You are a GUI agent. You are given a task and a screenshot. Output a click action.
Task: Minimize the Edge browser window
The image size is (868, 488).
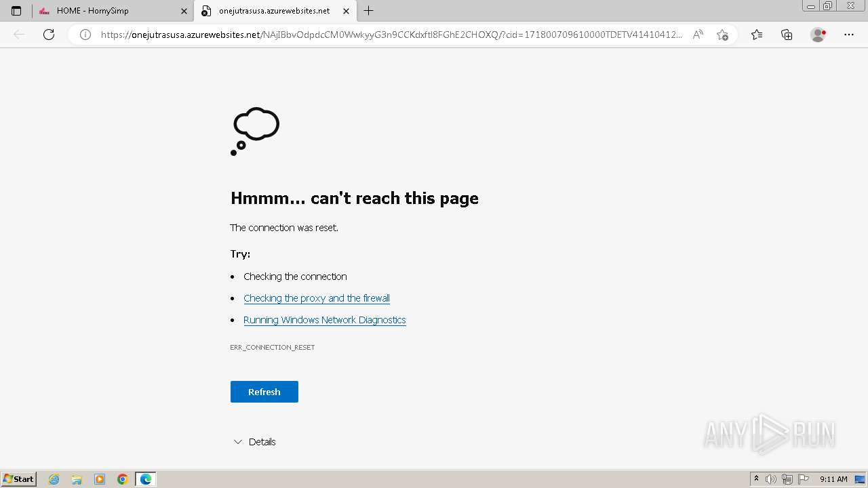(811, 6)
